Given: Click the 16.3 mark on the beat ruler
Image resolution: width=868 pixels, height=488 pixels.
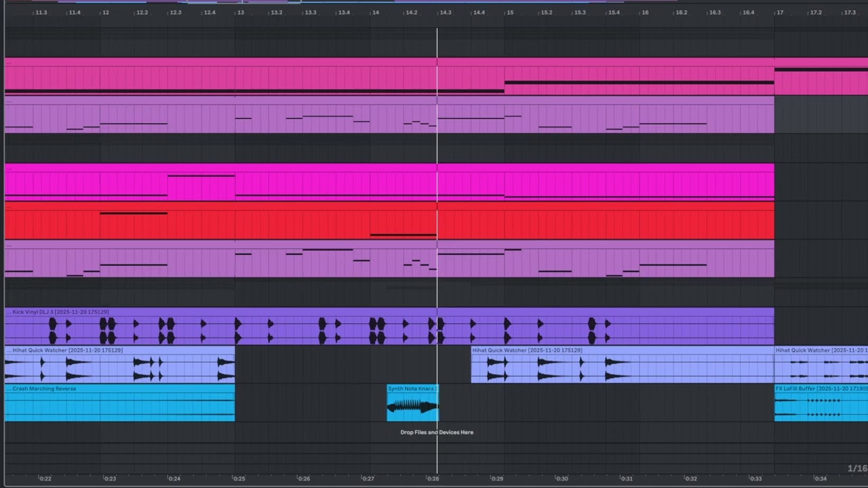Looking at the screenshot, I should pos(715,12).
